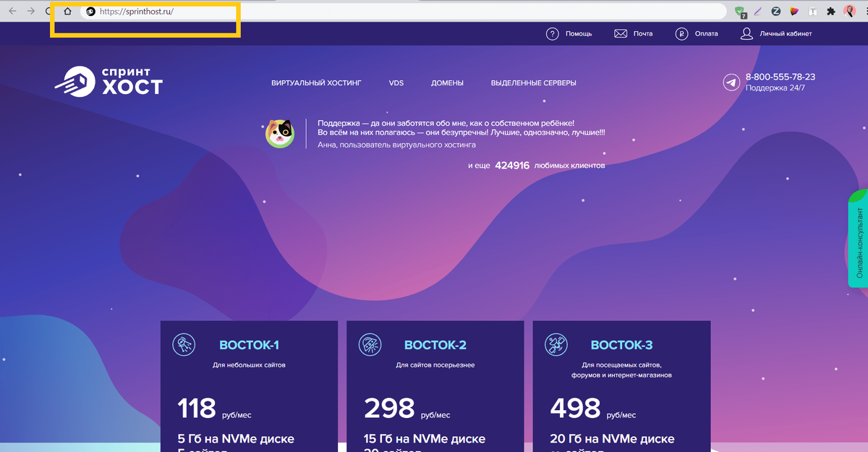Click the user silhouette account icon

point(747,33)
